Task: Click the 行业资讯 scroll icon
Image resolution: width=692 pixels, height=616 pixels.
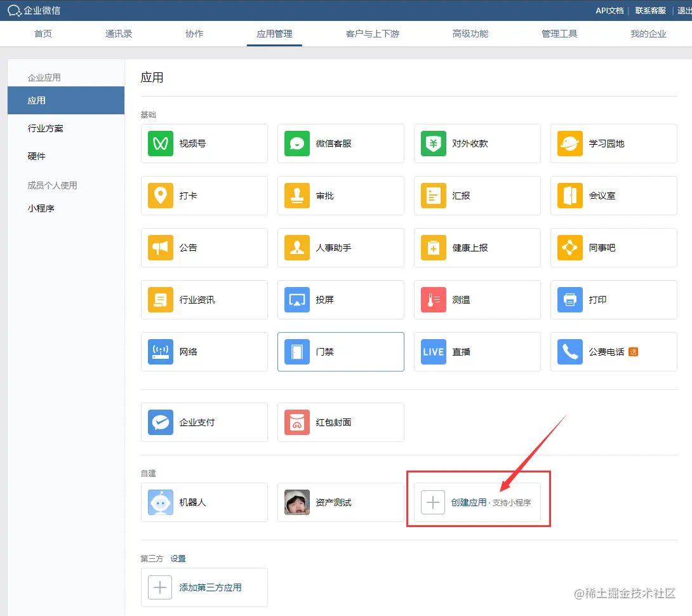Action: click(160, 300)
